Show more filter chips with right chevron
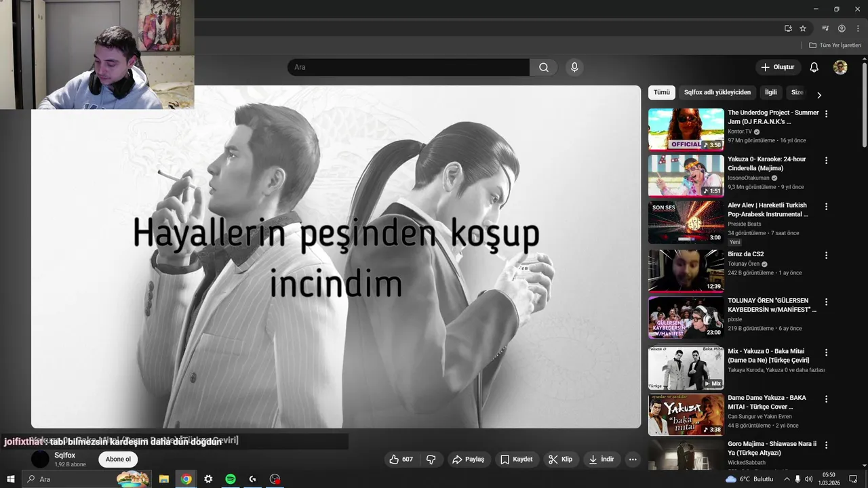 click(x=818, y=95)
